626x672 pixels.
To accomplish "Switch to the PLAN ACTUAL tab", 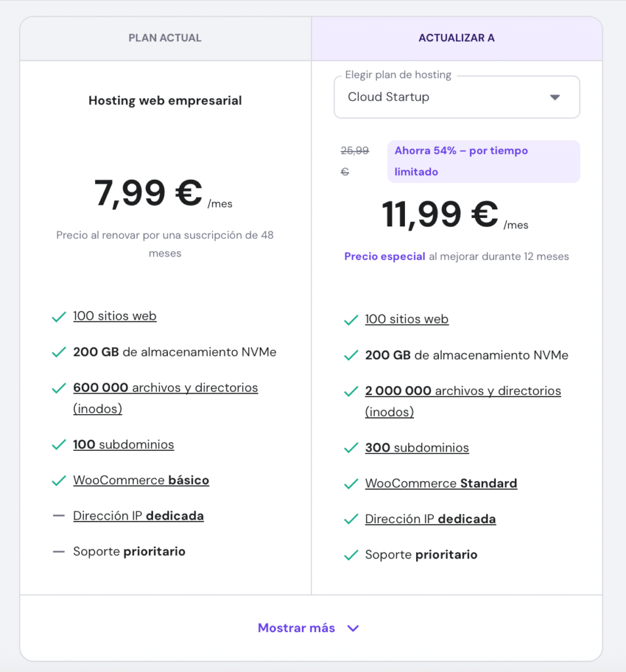I will (x=165, y=37).
